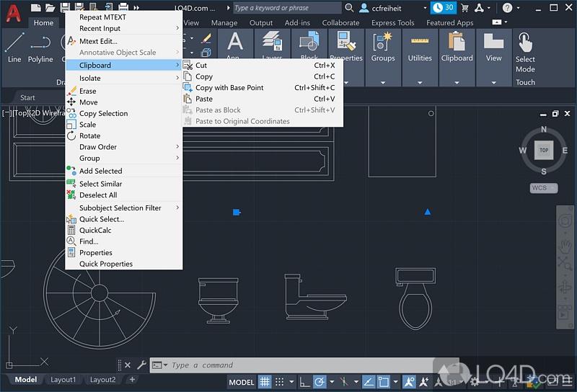577x392 pixels.
Task: Click Copy with Base Point
Action: (229, 88)
